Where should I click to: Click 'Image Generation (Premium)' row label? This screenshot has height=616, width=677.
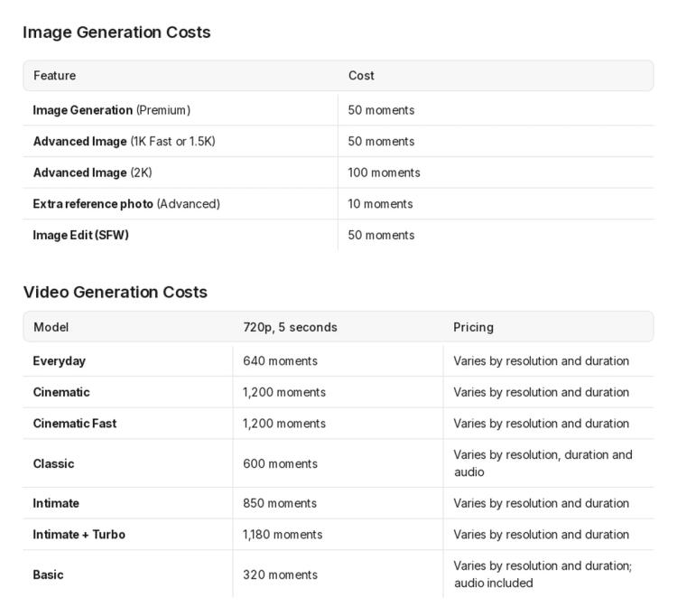tap(112, 110)
